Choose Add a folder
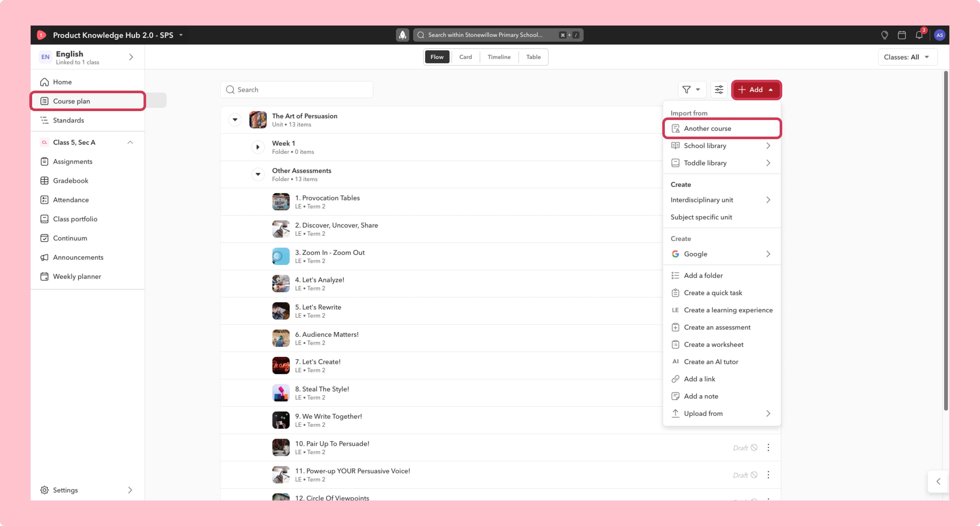The image size is (980, 526). (x=722, y=276)
